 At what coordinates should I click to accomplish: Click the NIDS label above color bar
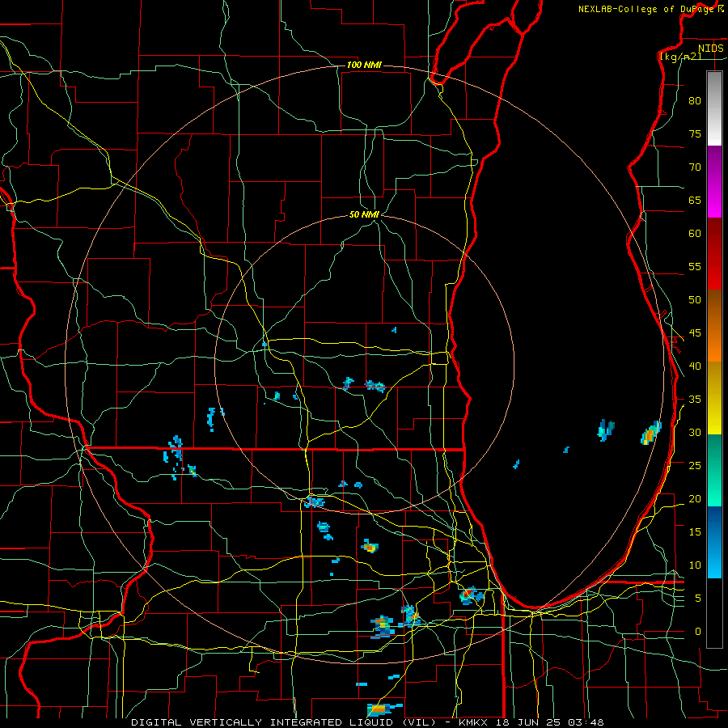[710, 49]
